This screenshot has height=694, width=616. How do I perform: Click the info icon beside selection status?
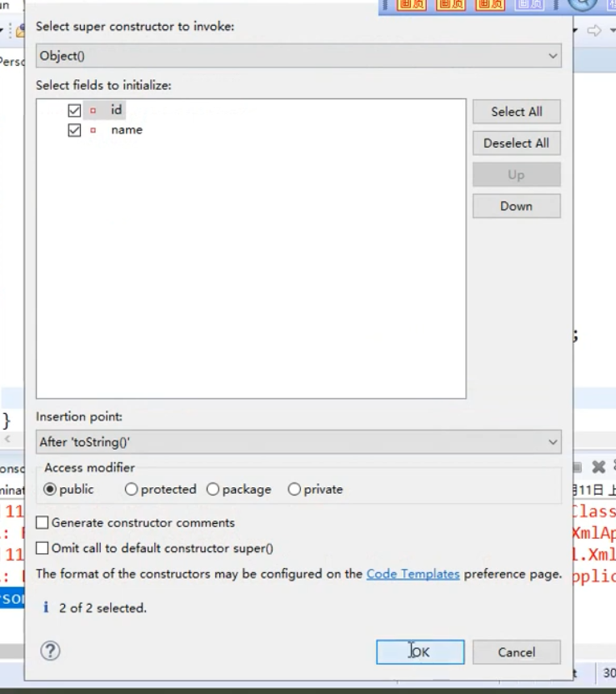pyautogui.click(x=46, y=607)
